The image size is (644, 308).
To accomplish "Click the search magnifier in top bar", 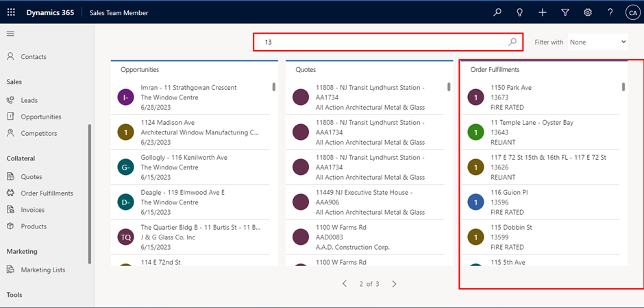I will coord(497,12).
